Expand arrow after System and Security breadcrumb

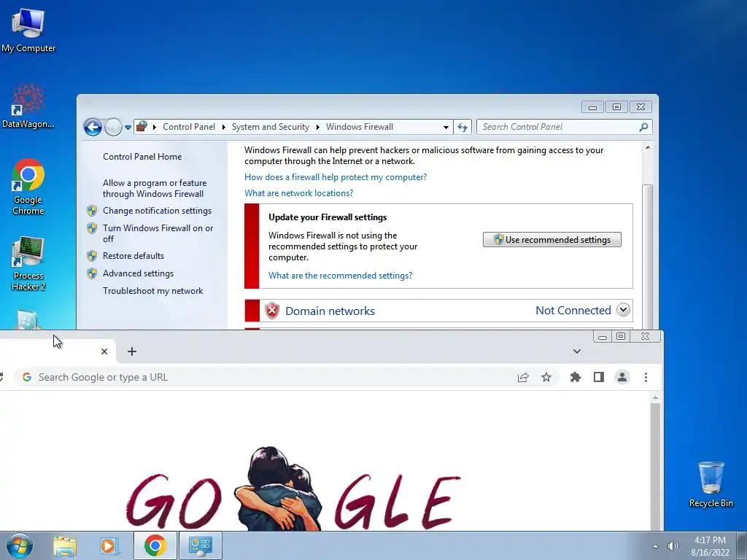click(x=318, y=127)
